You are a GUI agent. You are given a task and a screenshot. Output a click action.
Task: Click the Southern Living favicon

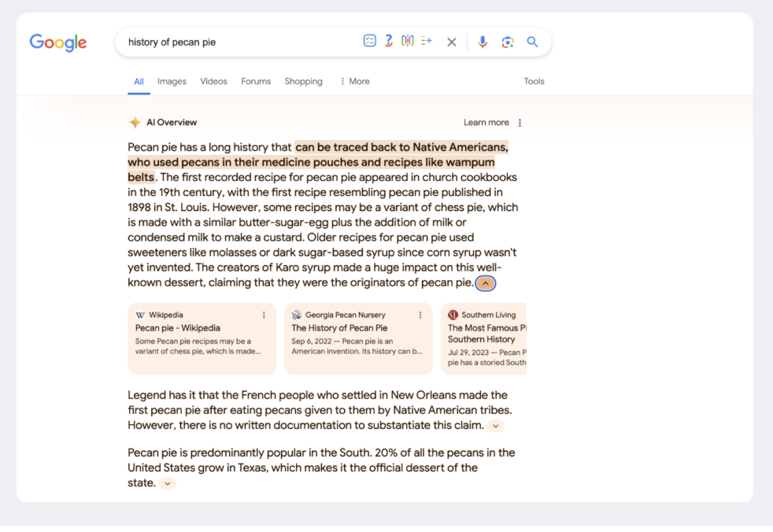[453, 315]
